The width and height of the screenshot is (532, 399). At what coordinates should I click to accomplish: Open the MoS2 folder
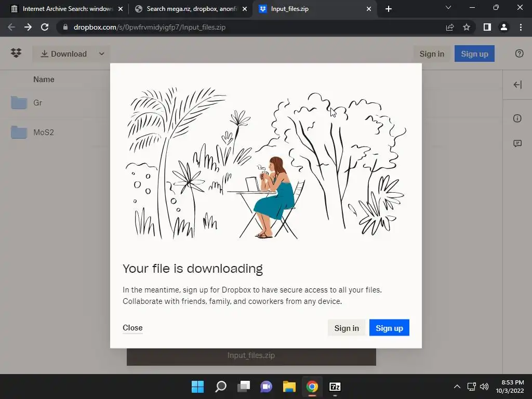pyautogui.click(x=44, y=132)
